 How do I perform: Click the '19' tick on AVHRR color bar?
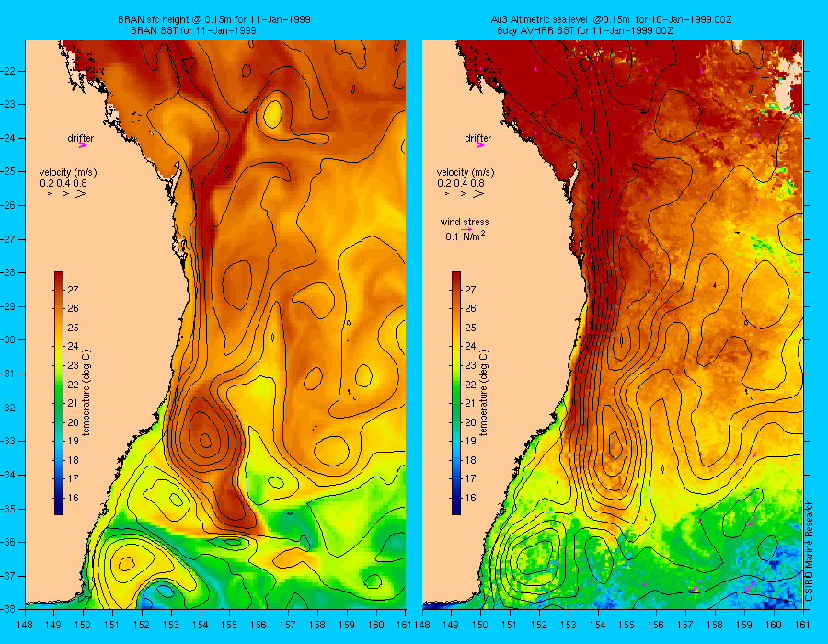tap(470, 441)
